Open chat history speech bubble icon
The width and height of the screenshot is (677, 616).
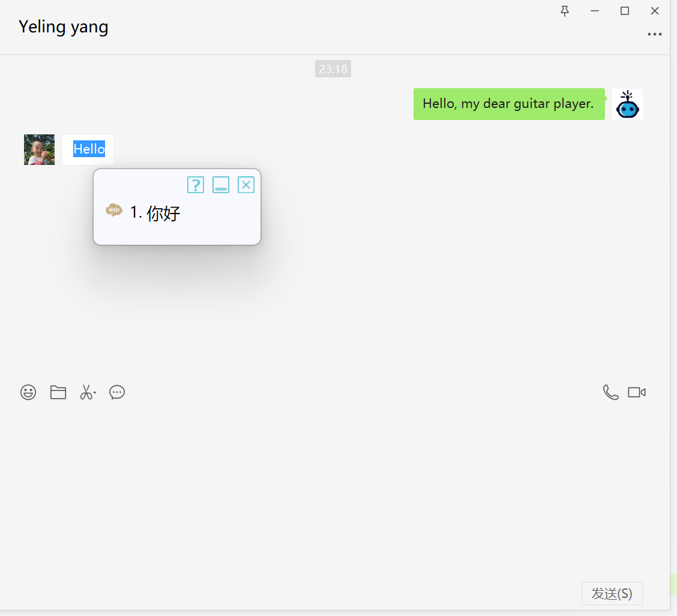click(117, 392)
